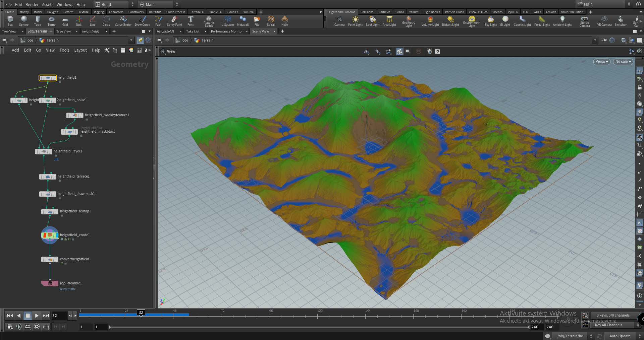Add a Spot Light

(x=373, y=21)
